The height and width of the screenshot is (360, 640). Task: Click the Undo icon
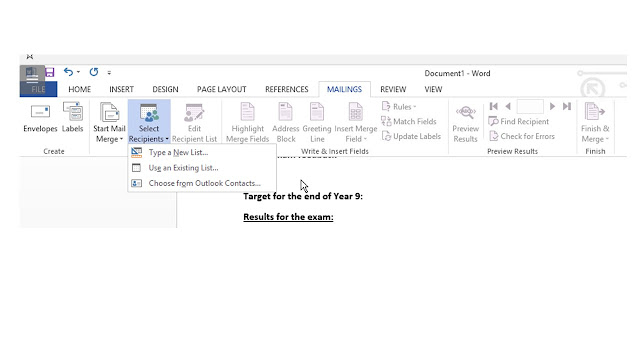(x=68, y=72)
